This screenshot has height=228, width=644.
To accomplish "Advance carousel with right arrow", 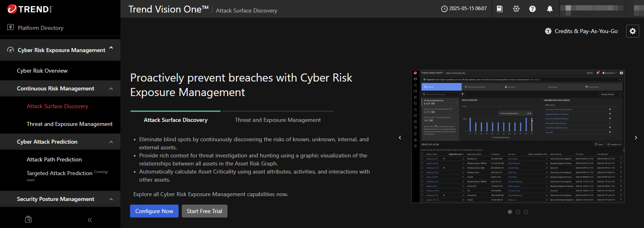I will point(636,138).
